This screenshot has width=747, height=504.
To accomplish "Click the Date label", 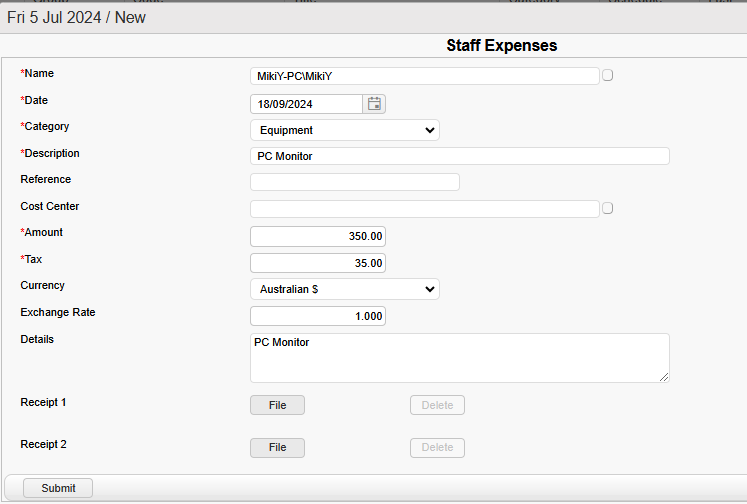I will pos(34,100).
